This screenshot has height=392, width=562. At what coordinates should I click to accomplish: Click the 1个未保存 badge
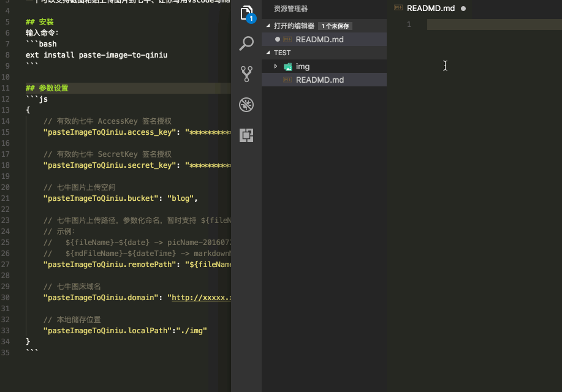[x=335, y=26]
